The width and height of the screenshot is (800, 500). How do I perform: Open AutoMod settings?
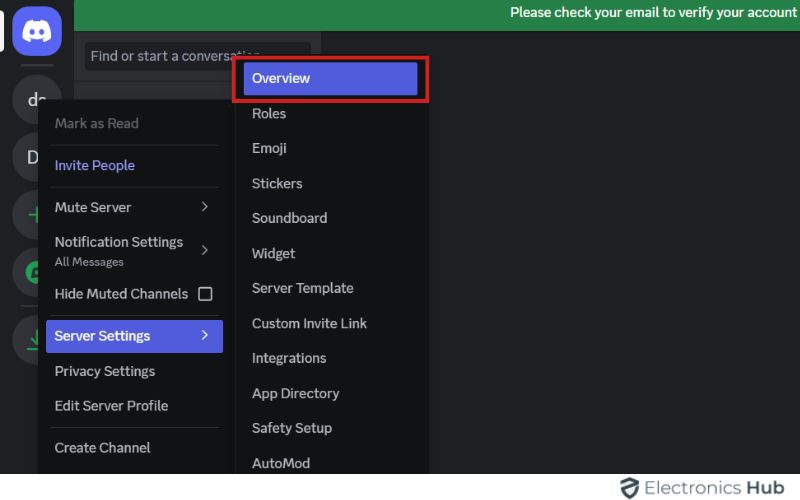pos(281,463)
